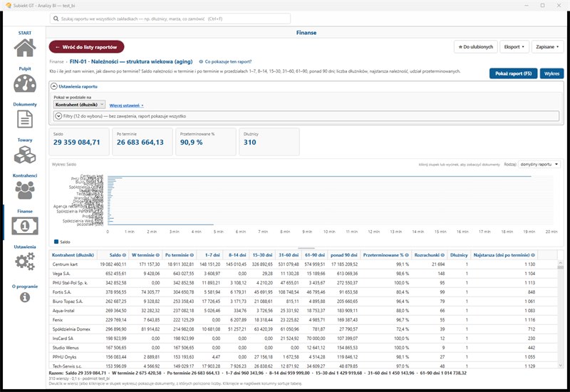Click the Subiekt GT app icon in title bar
The image size is (570, 392).
pos(9,6)
